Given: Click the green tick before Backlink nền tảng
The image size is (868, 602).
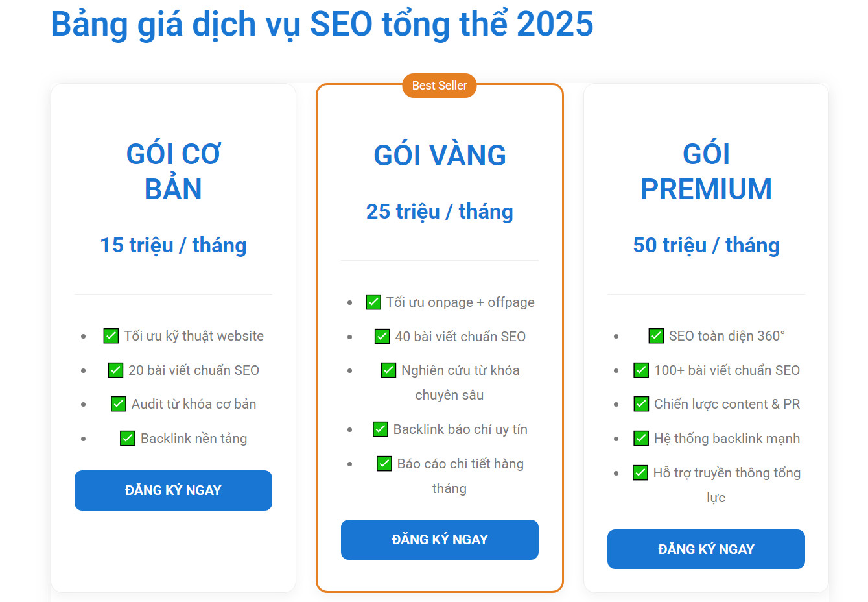Looking at the screenshot, I should point(128,439).
